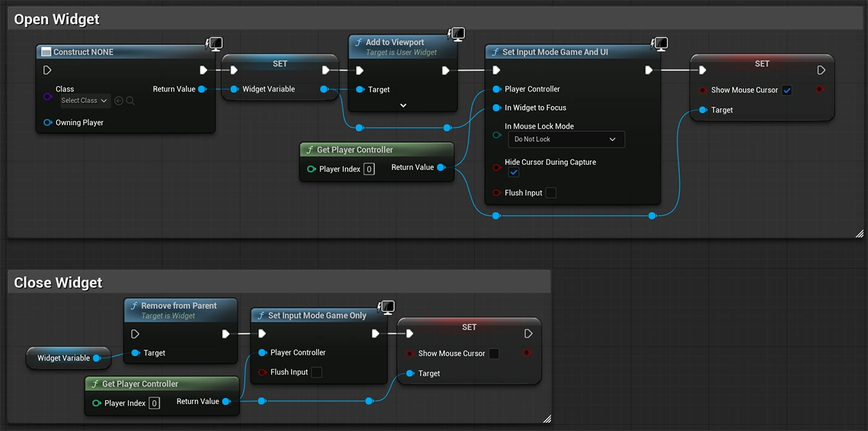
Task: Click the Return Value pin on Construct NONE
Action: coord(202,89)
